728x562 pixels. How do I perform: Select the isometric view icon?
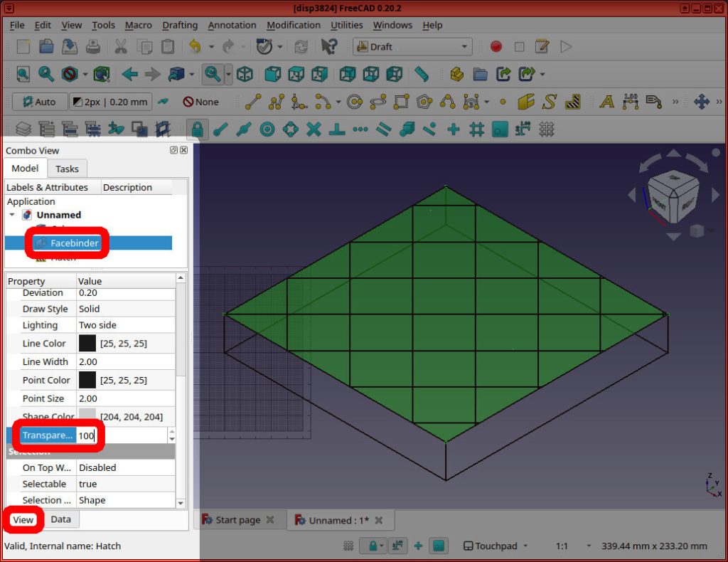(243, 73)
